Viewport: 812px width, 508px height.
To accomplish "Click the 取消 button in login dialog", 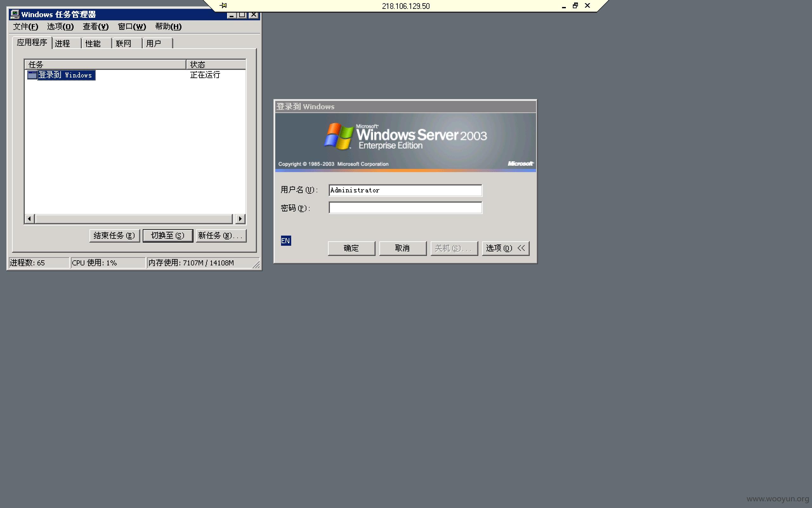I will point(403,248).
